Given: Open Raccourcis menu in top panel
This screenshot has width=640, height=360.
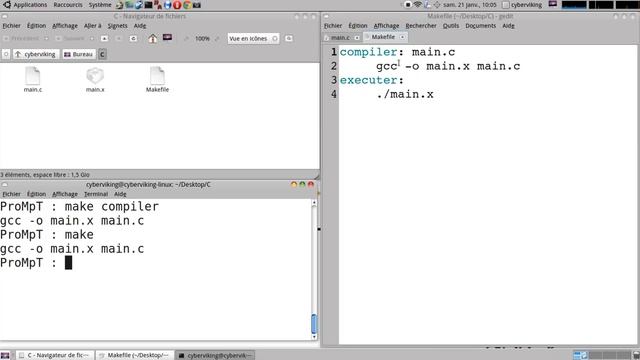Looking at the screenshot, I should (68, 5).
